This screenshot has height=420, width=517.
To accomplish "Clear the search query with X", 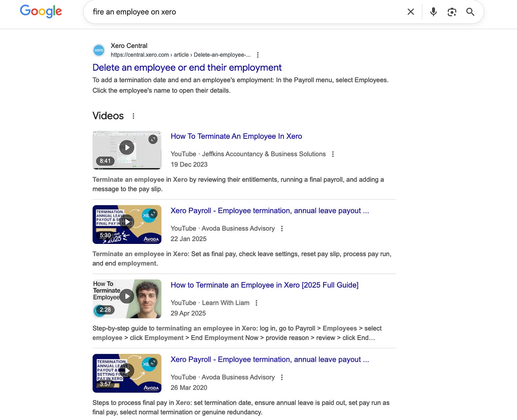I will point(411,12).
